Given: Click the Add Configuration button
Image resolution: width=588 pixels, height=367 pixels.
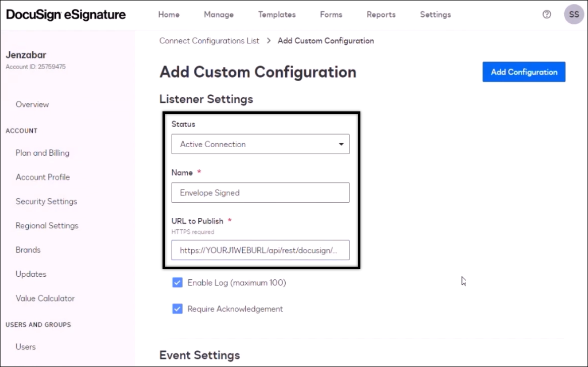Looking at the screenshot, I should [x=524, y=72].
